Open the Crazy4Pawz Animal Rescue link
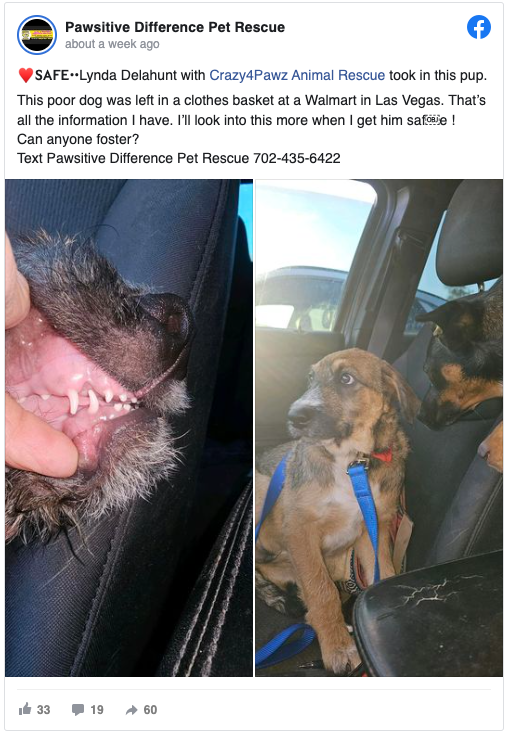This screenshot has height=733, width=506. coord(297,75)
